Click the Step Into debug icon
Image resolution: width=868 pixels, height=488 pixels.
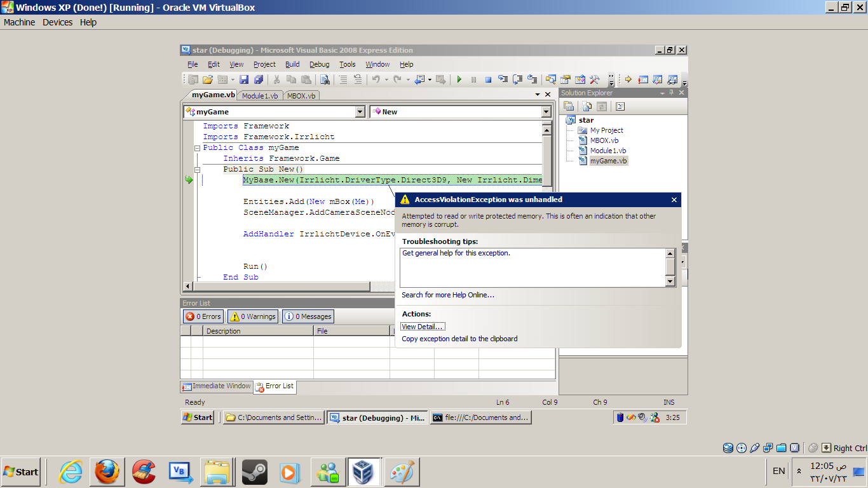click(503, 79)
